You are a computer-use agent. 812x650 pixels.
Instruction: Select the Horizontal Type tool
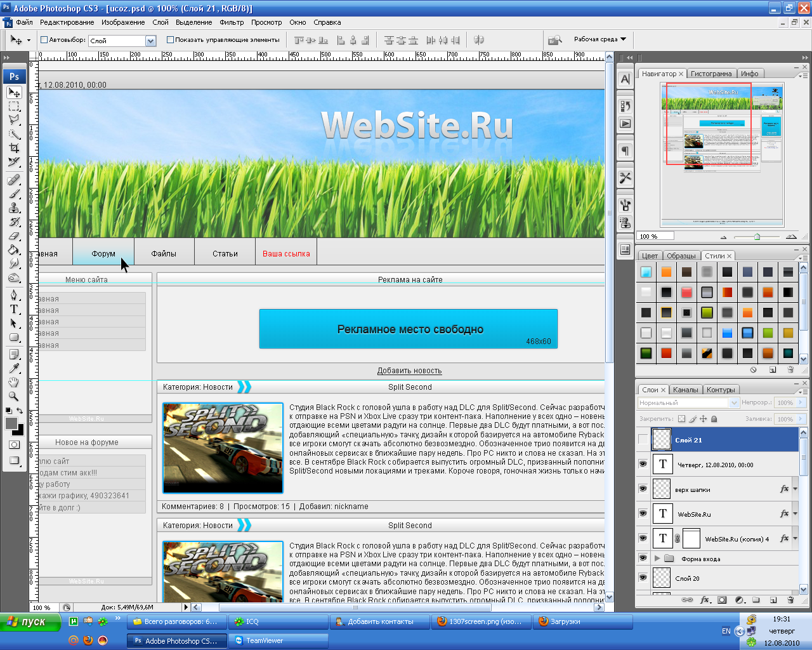coord(14,309)
